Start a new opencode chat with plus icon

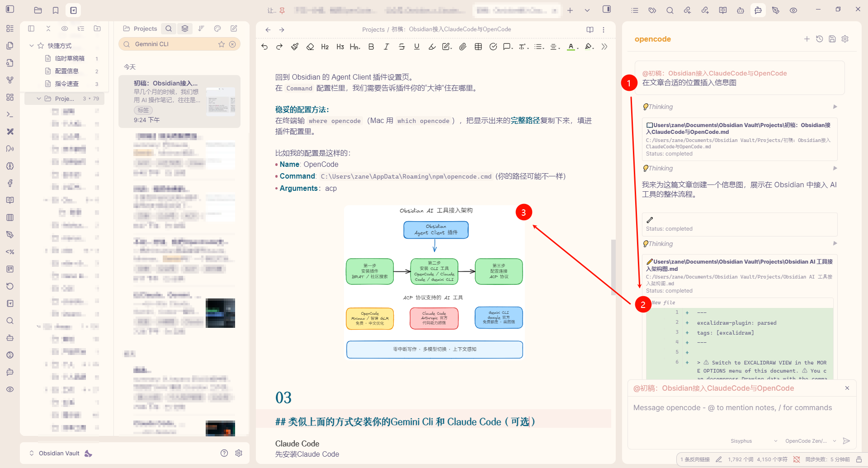point(807,39)
